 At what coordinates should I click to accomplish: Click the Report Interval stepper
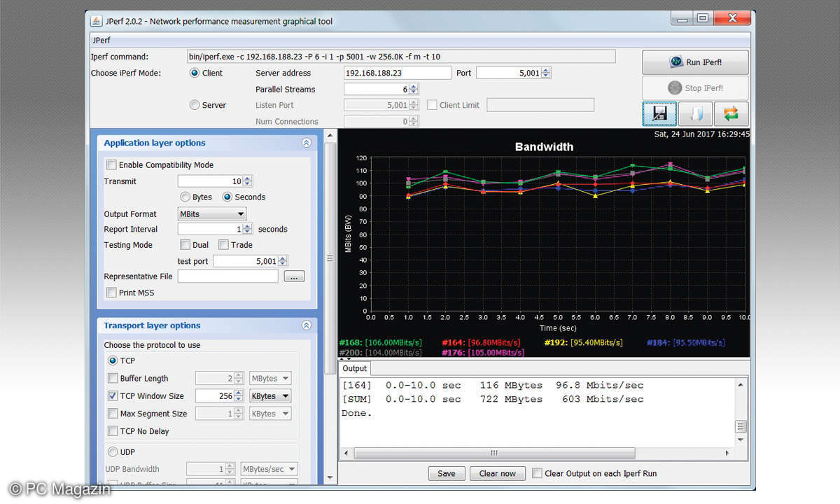coord(248,229)
